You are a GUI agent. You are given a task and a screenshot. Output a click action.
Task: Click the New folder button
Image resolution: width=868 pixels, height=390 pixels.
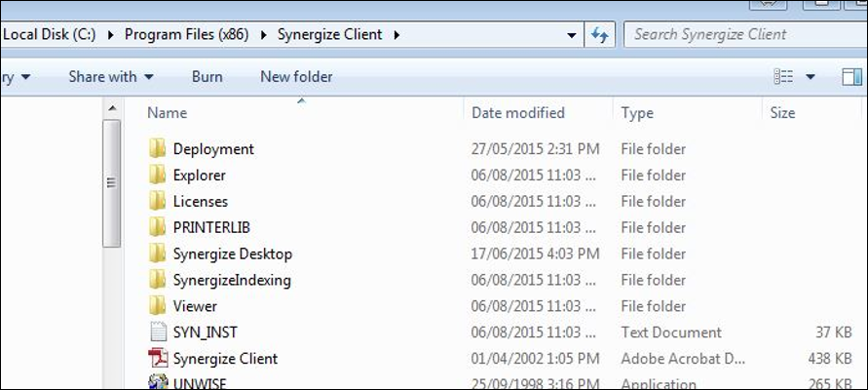click(297, 76)
